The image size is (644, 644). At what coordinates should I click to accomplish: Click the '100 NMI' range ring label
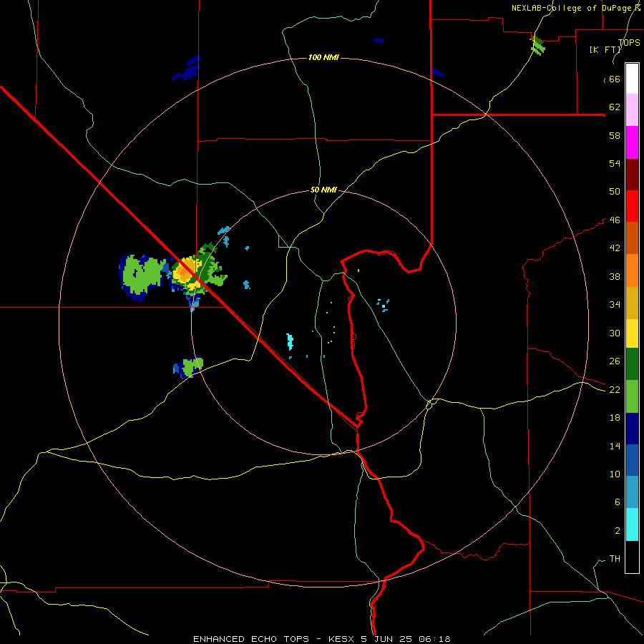pos(323,57)
